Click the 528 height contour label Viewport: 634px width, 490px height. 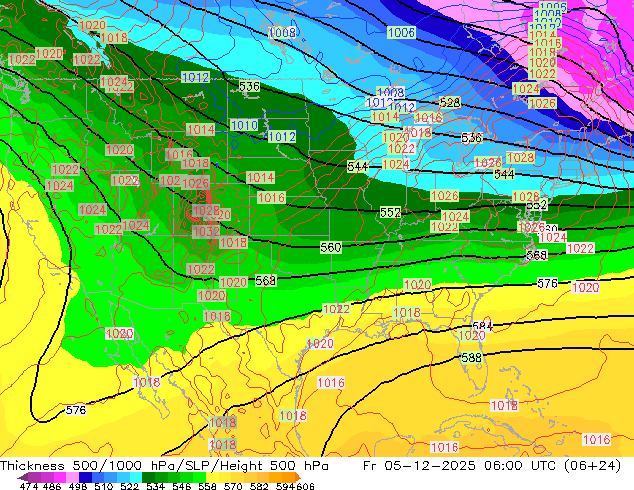point(450,103)
